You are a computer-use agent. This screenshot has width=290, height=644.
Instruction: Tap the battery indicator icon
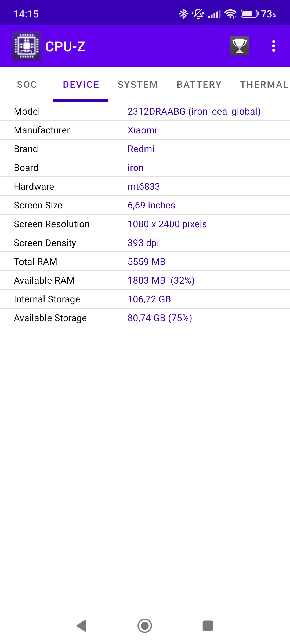click(x=250, y=14)
